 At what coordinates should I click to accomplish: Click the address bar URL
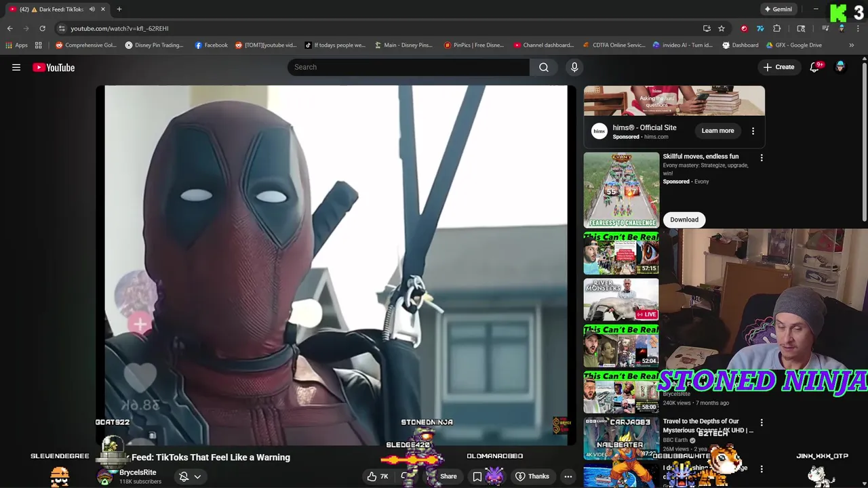[x=119, y=28]
